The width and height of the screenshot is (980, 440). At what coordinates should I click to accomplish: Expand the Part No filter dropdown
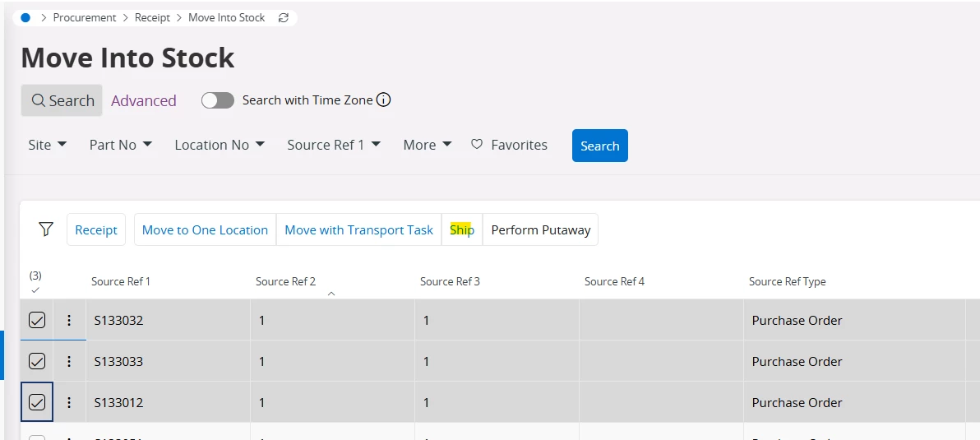[x=121, y=145]
